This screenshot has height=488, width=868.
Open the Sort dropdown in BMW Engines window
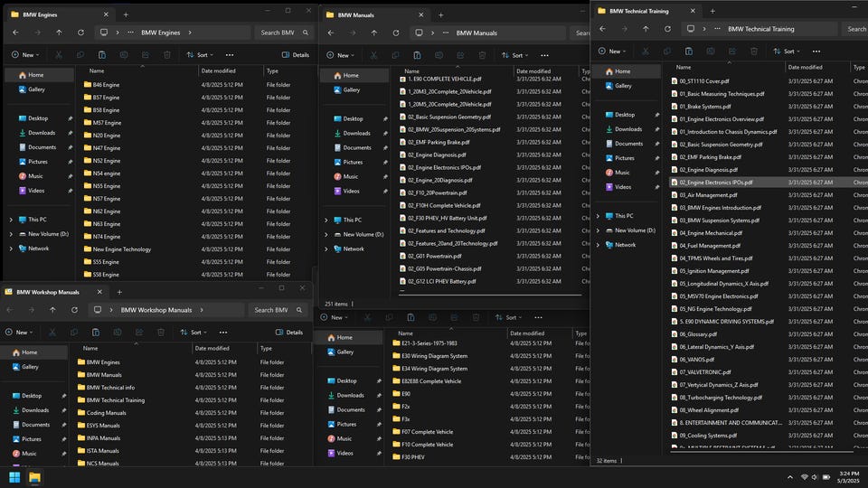pos(201,55)
